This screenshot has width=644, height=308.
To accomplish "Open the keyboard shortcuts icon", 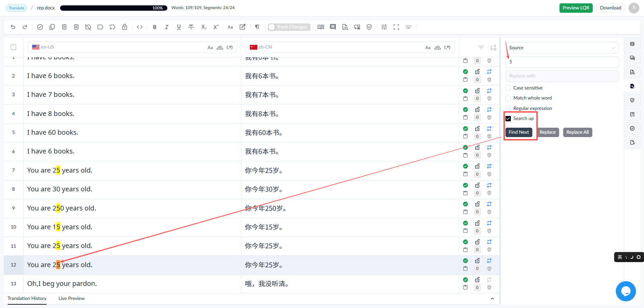I will 408,27.
